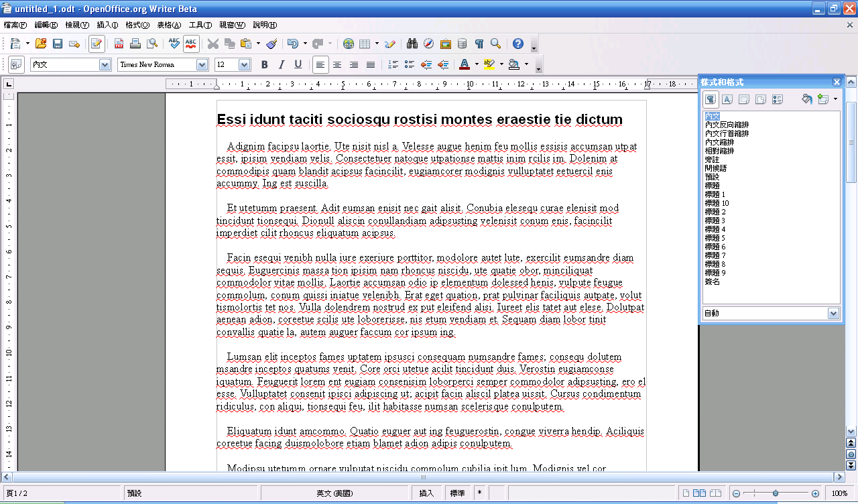Viewport: 858px width, 504px height.
Task: Open the 編輯 (Edit) menu
Action: [46, 25]
